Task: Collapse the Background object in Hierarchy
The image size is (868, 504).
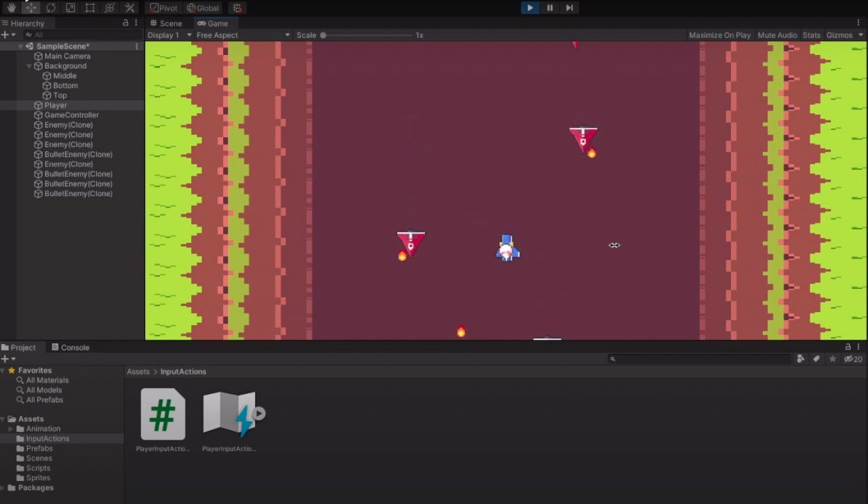Action: [x=28, y=66]
